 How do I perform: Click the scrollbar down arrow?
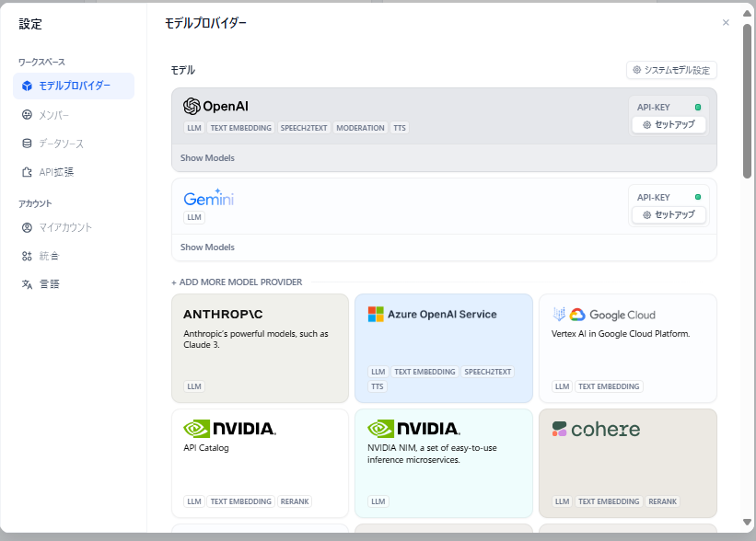click(747, 523)
